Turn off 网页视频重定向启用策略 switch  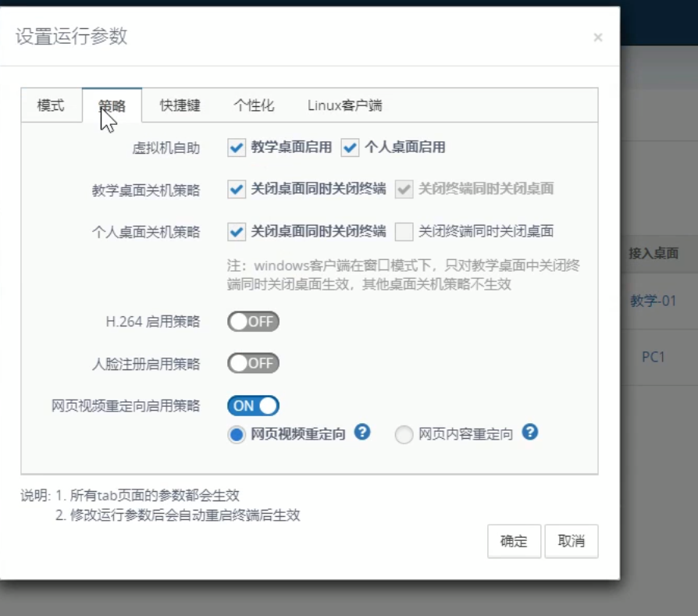click(253, 405)
